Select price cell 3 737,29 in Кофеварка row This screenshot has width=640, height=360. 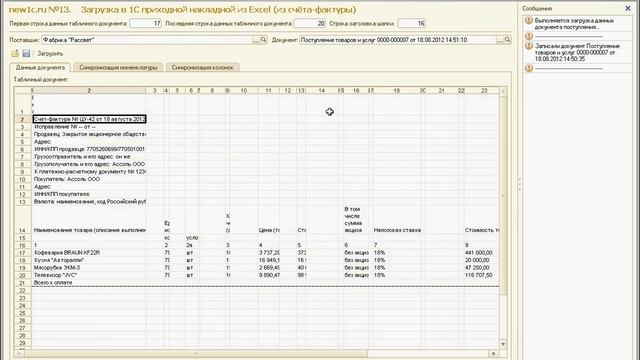tap(269, 253)
